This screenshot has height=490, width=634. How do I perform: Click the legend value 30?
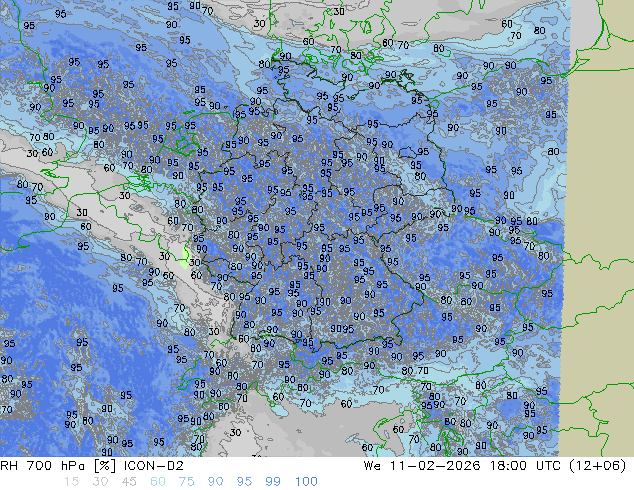click(x=100, y=482)
